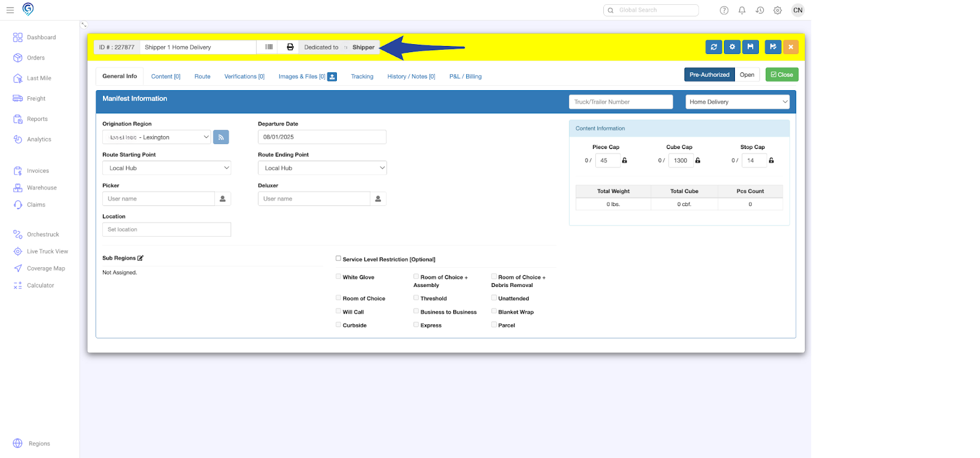Edit Sub Regions with pencil icon
This screenshot has height=458, width=980.
click(140, 258)
